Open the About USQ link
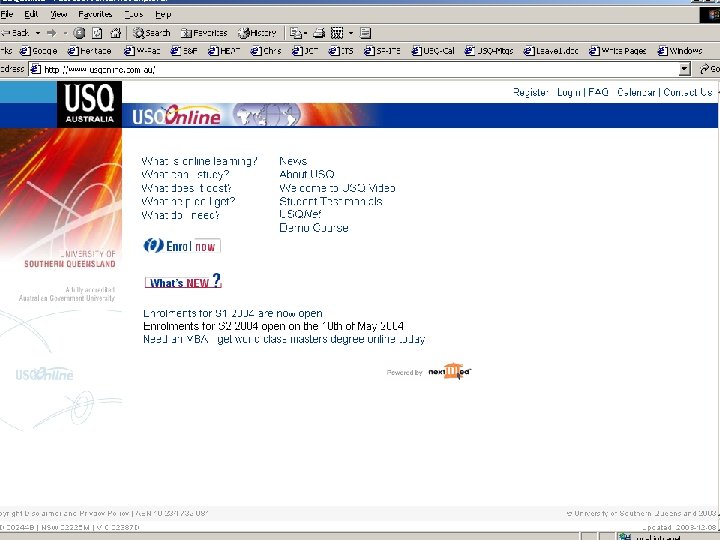 [x=307, y=174]
